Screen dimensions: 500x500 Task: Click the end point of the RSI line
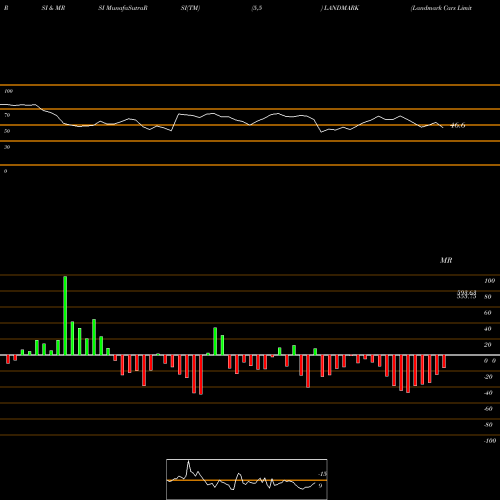coord(443,128)
